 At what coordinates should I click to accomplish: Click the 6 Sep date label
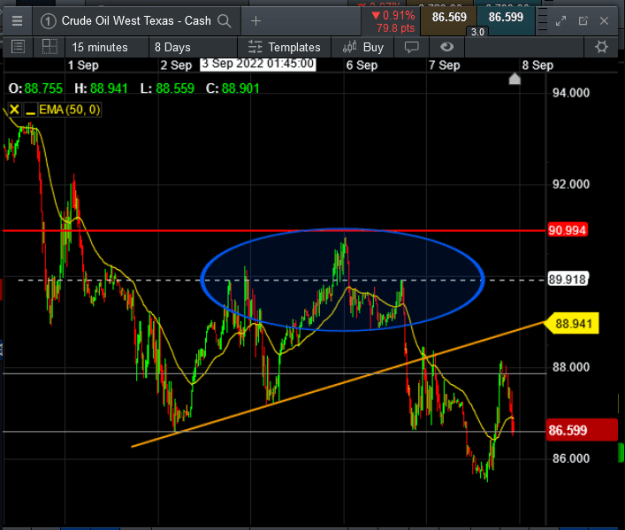click(362, 65)
